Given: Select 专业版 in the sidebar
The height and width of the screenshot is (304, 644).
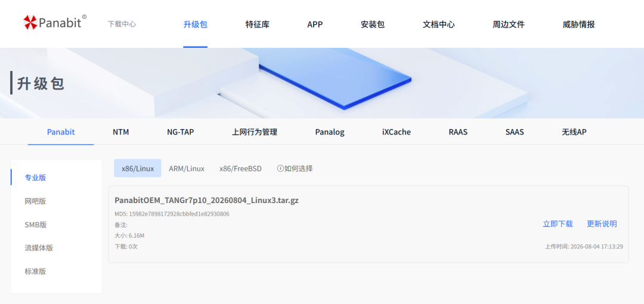Looking at the screenshot, I should pyautogui.click(x=35, y=178).
